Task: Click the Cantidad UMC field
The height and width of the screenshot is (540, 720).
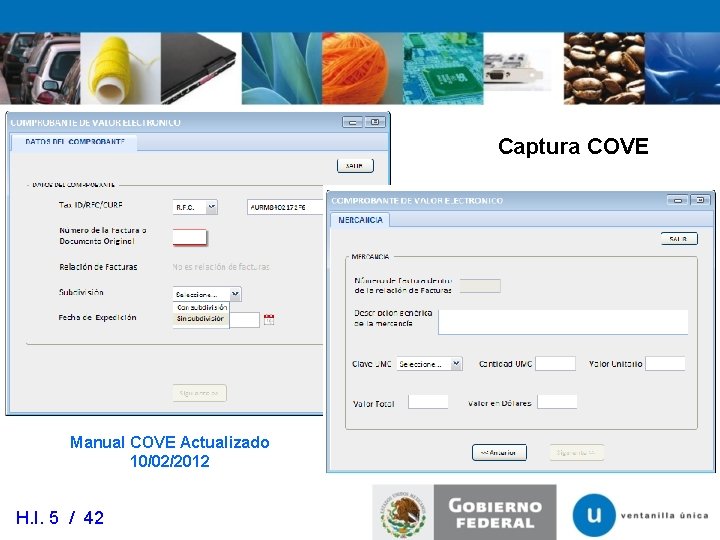Action: click(555, 363)
